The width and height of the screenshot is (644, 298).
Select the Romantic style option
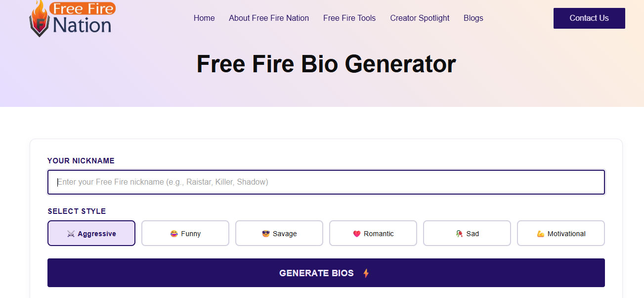373,233
